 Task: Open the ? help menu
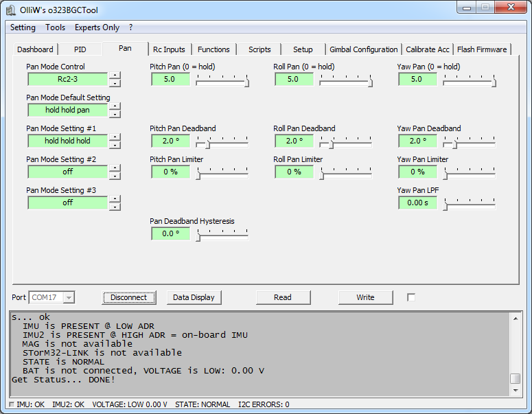[x=130, y=27]
